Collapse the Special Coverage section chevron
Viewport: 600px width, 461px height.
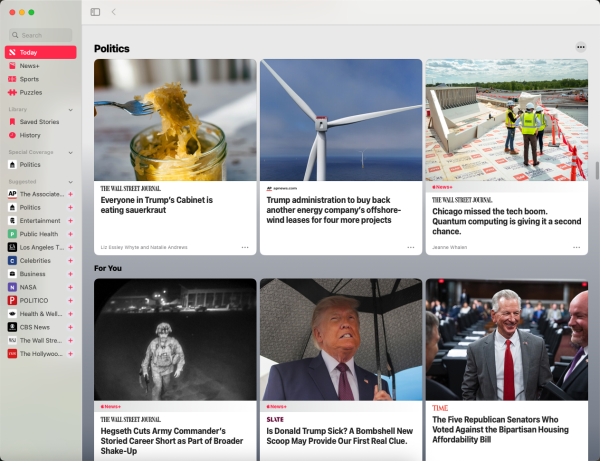point(70,153)
